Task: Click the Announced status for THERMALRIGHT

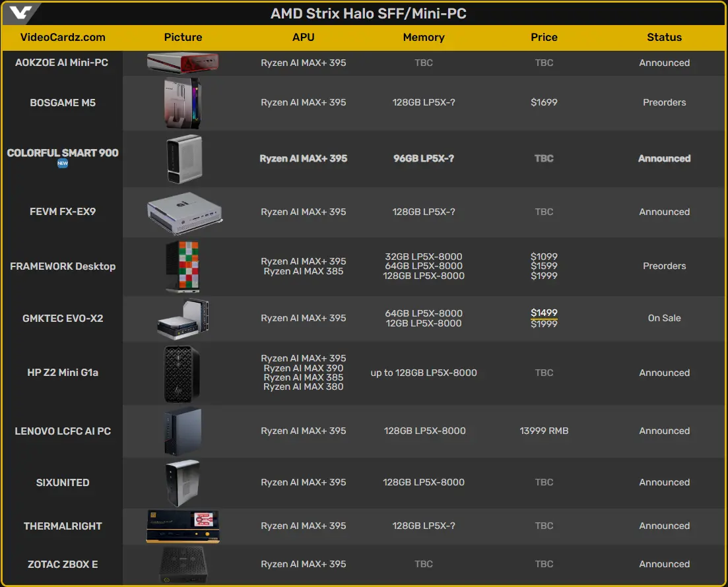Action: tap(665, 526)
